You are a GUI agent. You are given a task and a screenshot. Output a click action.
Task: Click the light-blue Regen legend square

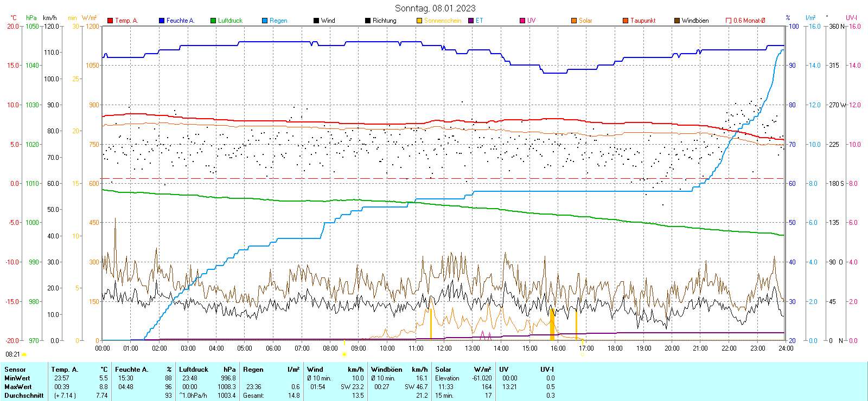(x=265, y=21)
